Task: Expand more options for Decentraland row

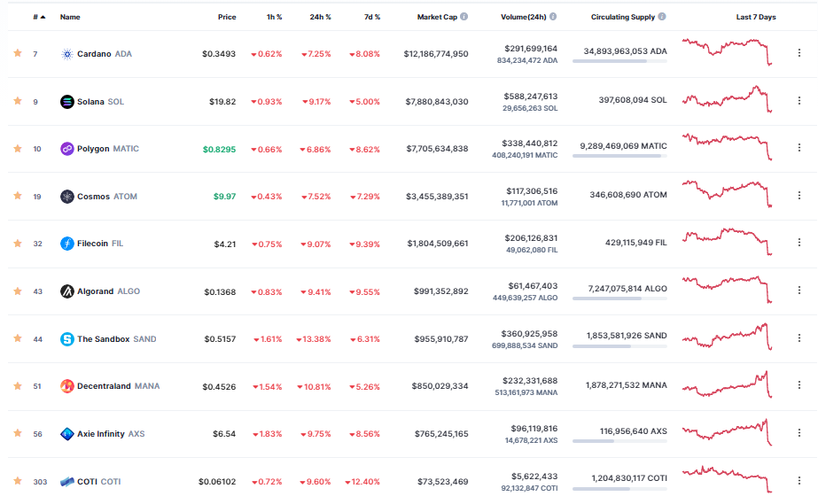Action: click(799, 385)
